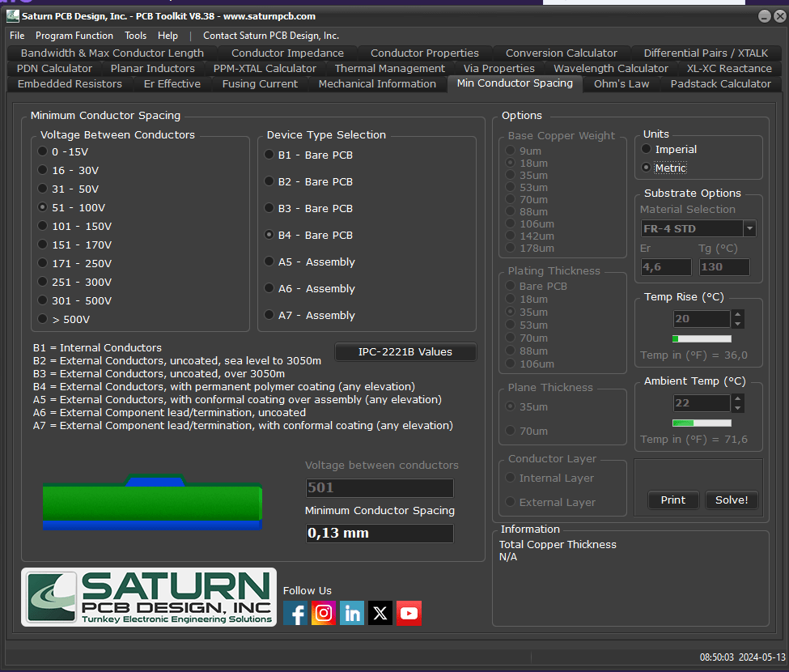Open the Tools menu
Screen dimensions: 789x672
(x=135, y=36)
